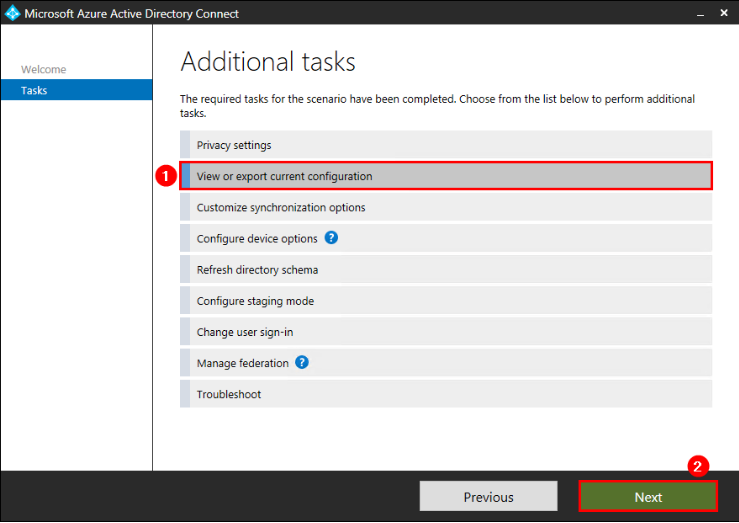739x523 pixels.
Task: Select Privacy settings task
Action: pos(446,145)
